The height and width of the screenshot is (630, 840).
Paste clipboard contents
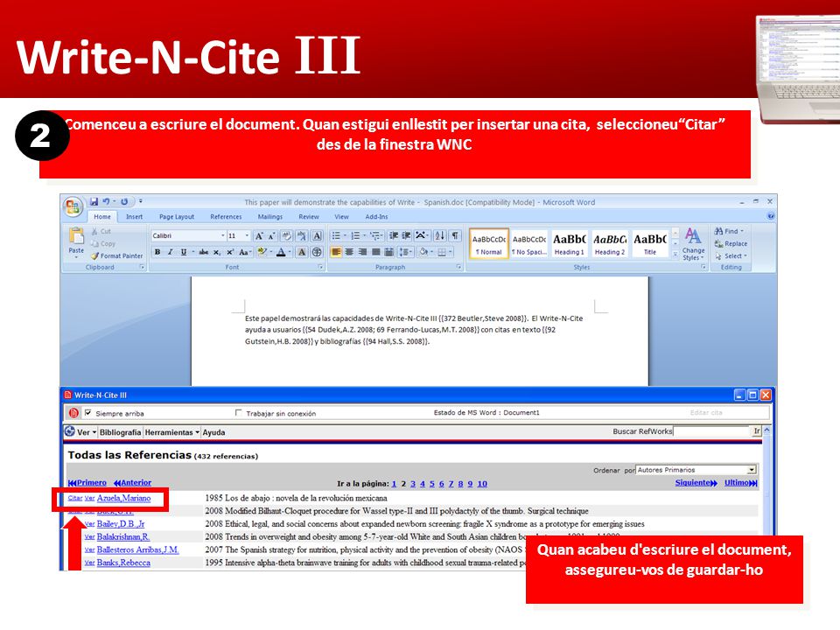point(76,241)
